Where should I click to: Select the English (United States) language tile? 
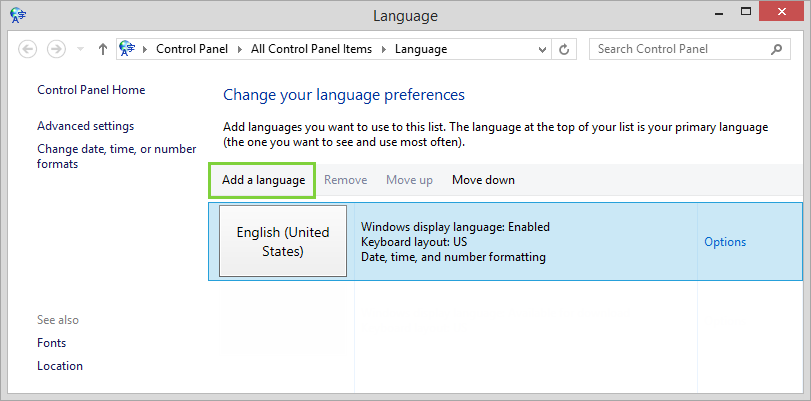[x=283, y=242]
